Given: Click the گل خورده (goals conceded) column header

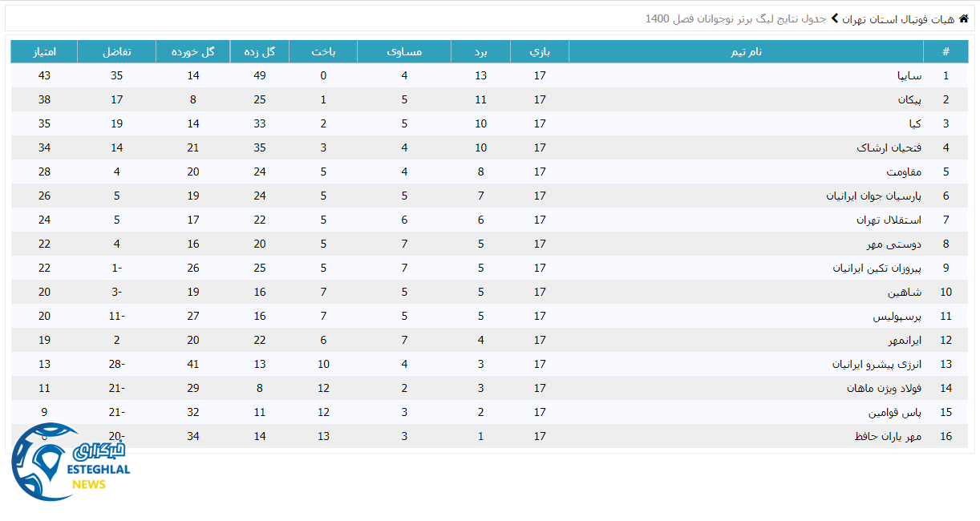Looking at the screenshot, I should point(193,51).
